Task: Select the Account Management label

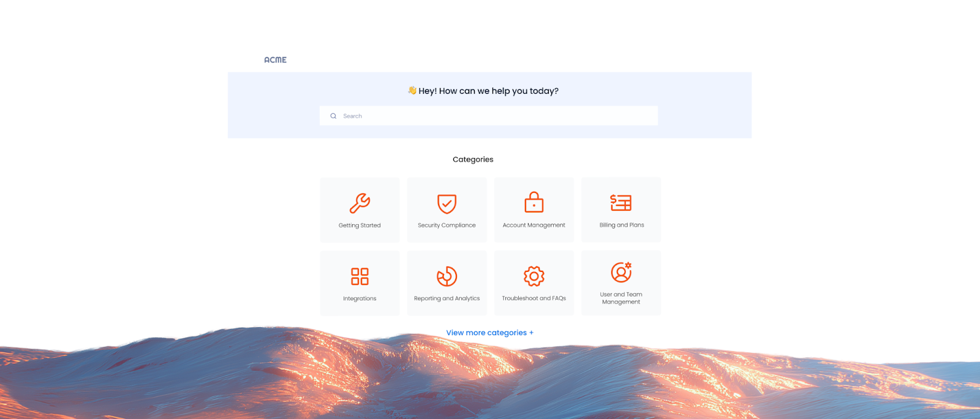Action: tap(534, 225)
